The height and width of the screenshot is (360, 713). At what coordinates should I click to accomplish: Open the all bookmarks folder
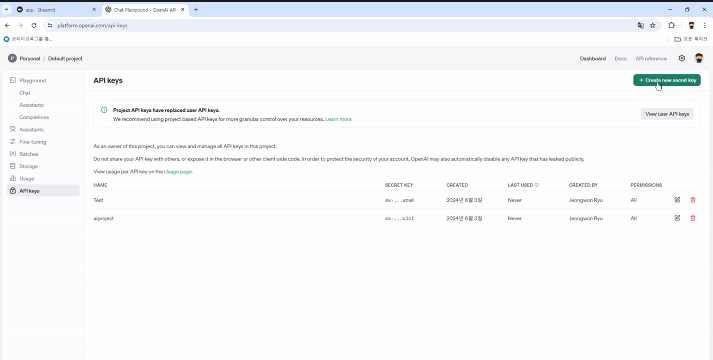[x=691, y=39]
